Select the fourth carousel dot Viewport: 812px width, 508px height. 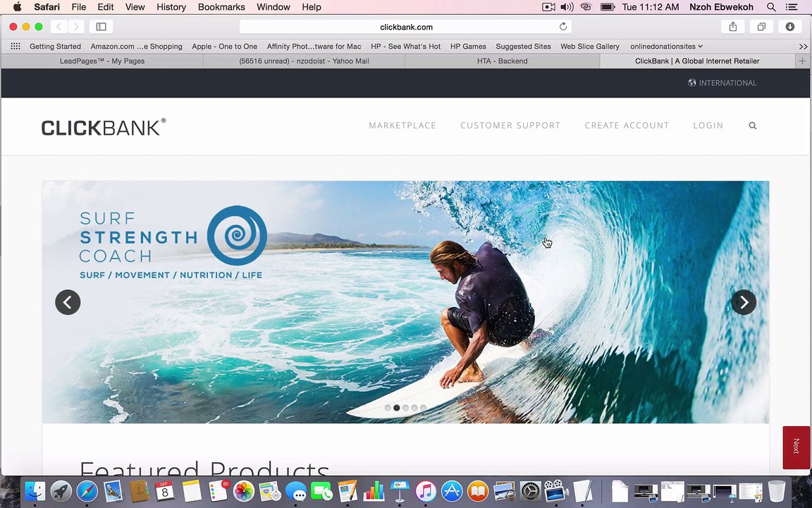414,408
